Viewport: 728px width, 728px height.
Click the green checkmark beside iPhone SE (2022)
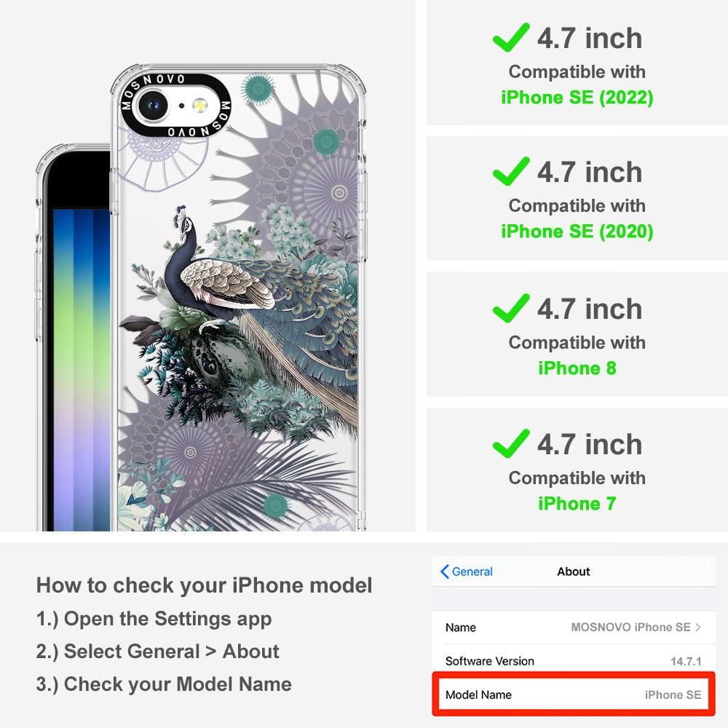(x=511, y=37)
